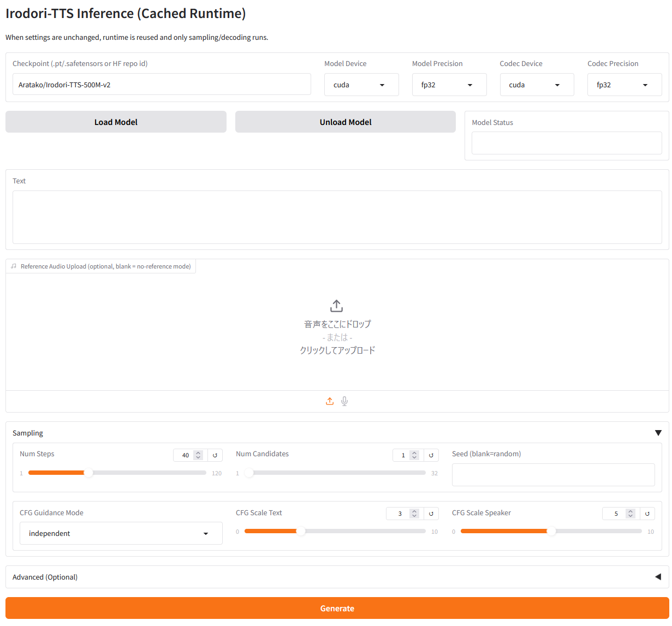
Task: Reset CFG Scale Text value
Action: 431,514
